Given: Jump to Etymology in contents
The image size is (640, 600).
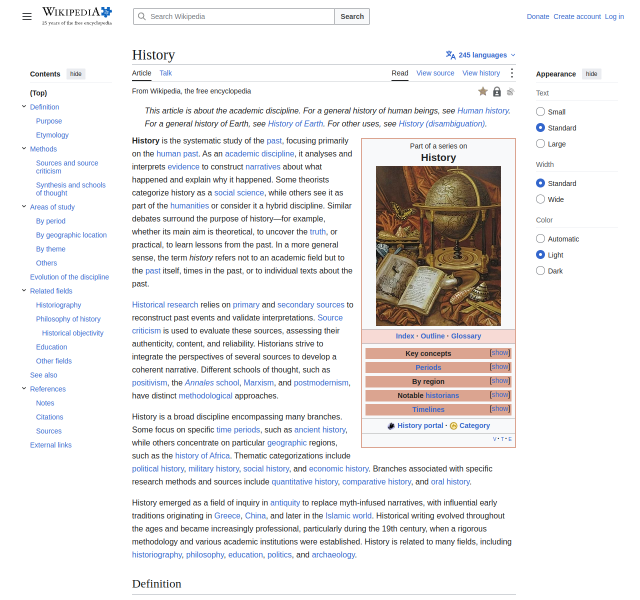Looking at the screenshot, I should point(52,135).
